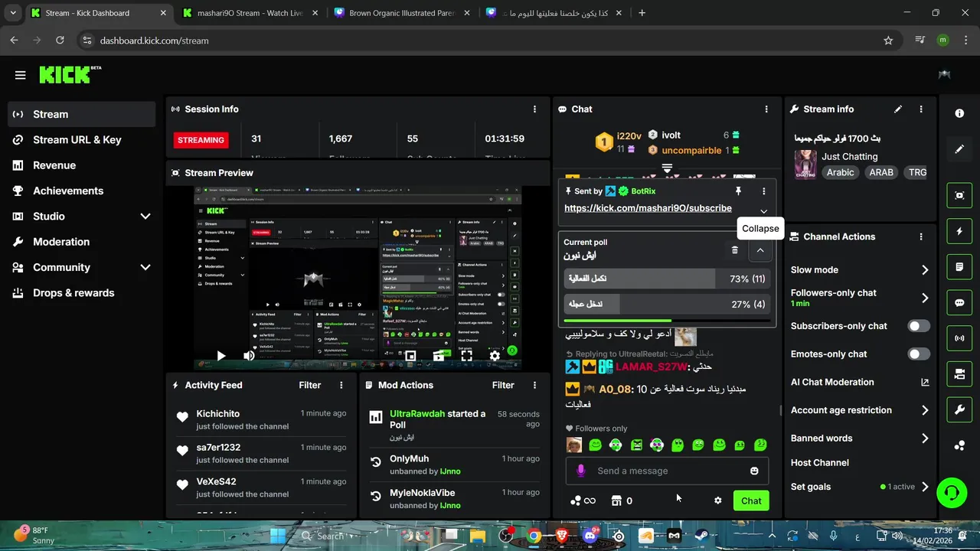Open the Mod Actions three-dot menu

[534, 386]
